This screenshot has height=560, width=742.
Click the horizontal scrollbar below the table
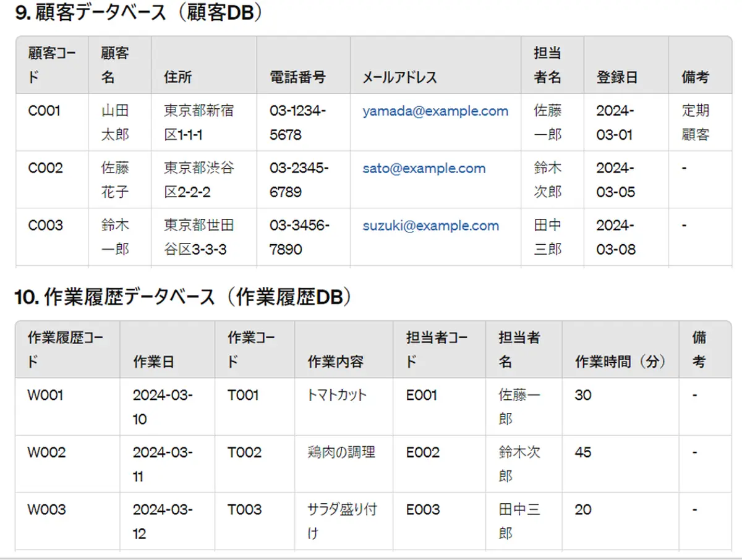[x=371, y=557]
